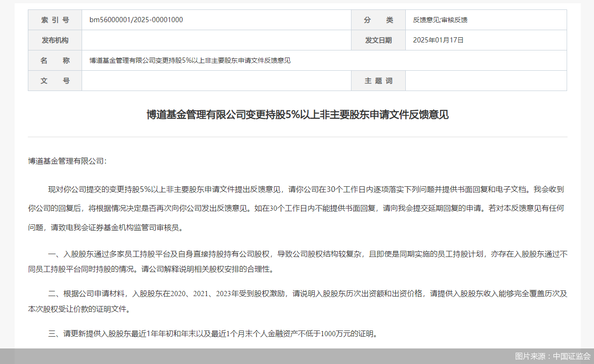
Task: Click the 发文日期 label cell
Action: 378,40
